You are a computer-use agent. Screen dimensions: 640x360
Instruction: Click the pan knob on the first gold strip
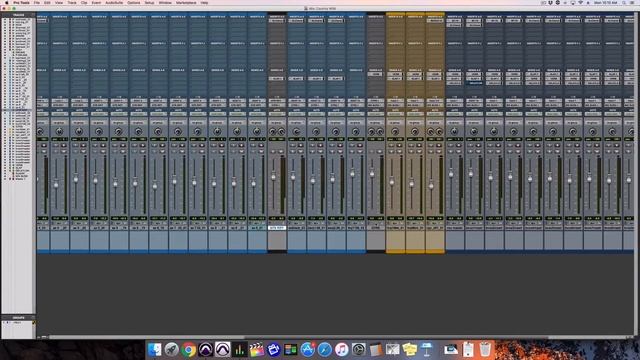click(x=395, y=131)
